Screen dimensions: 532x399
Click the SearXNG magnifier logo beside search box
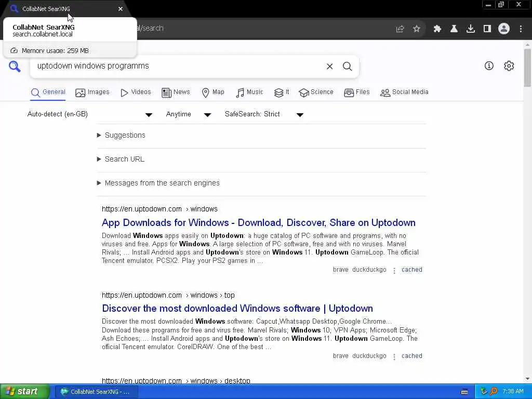click(15, 66)
